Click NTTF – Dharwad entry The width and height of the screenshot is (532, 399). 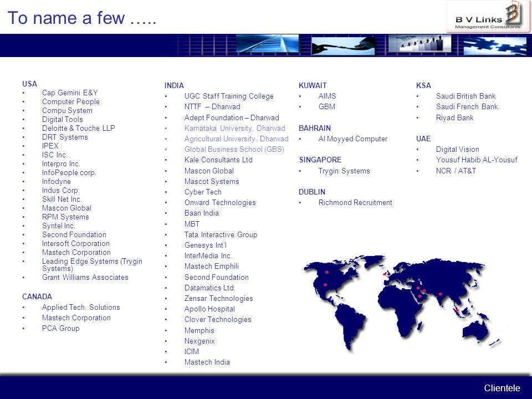[212, 106]
